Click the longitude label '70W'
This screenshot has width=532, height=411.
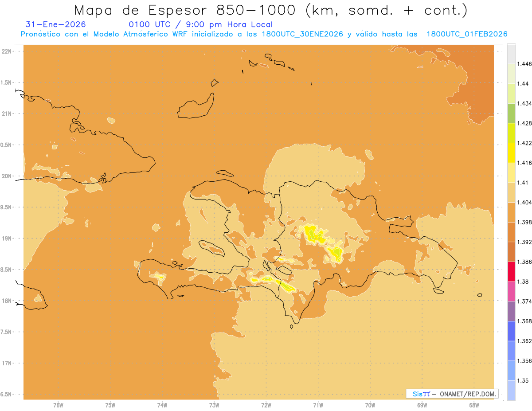370,405
